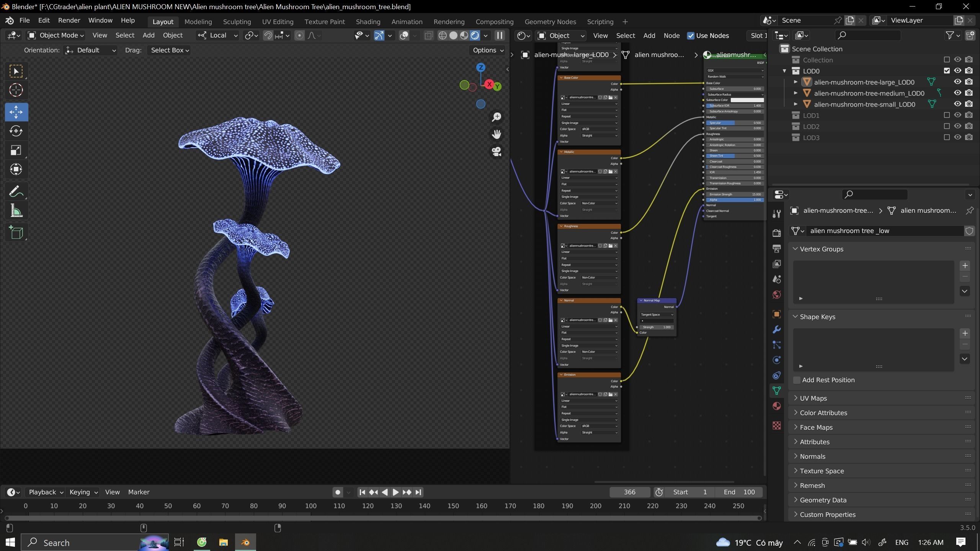Open the viewport Options dropdown
The height and width of the screenshot is (551, 980).
point(488,51)
